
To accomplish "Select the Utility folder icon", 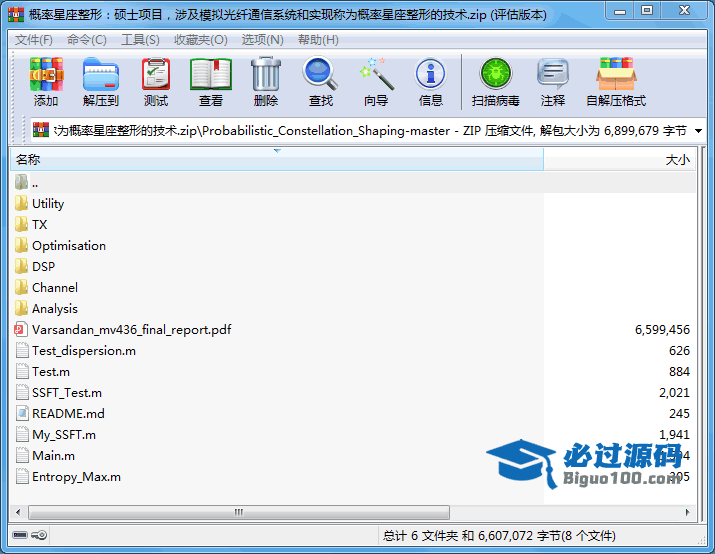I will [x=21, y=203].
